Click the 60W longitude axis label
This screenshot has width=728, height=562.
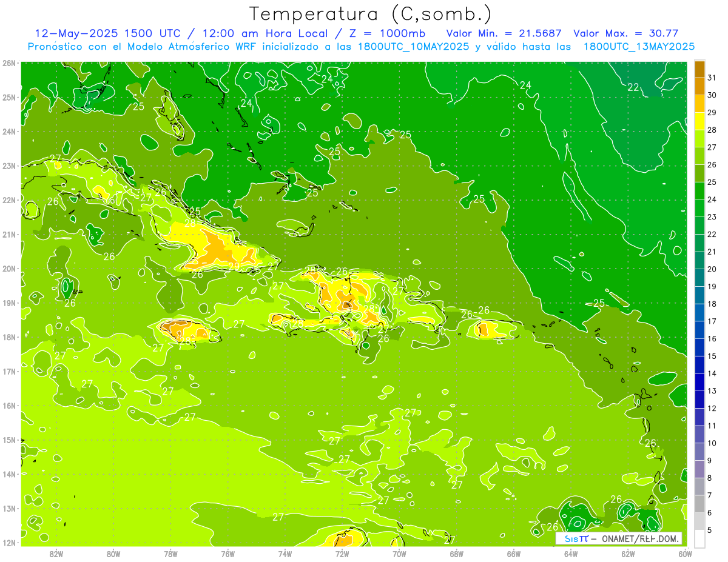(x=685, y=554)
